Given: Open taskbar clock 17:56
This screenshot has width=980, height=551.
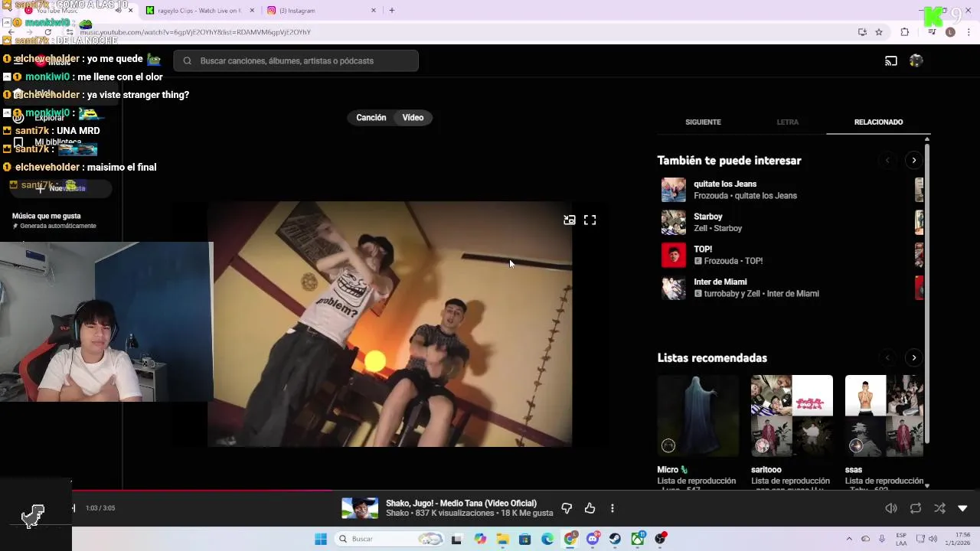Looking at the screenshot, I should click(952, 539).
